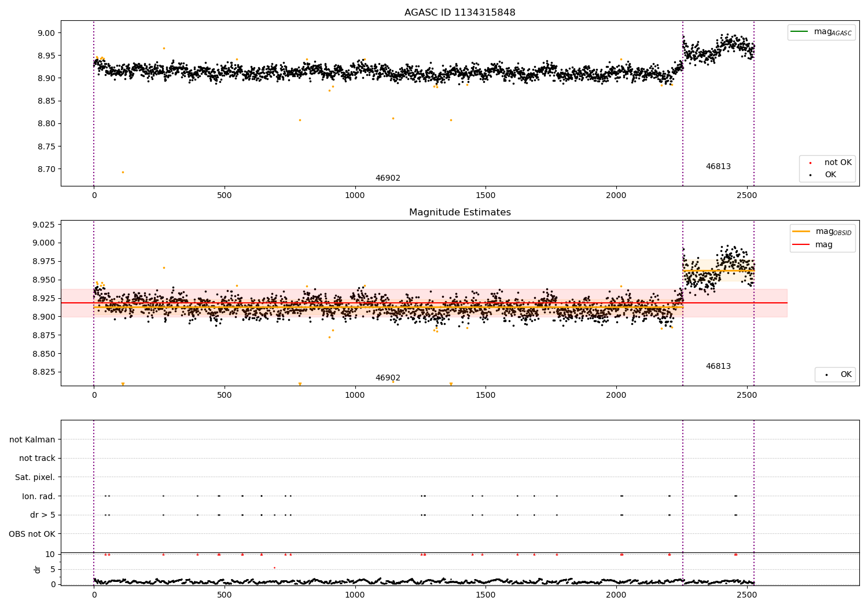Click y-tick "8.95" in top plot

(45, 56)
